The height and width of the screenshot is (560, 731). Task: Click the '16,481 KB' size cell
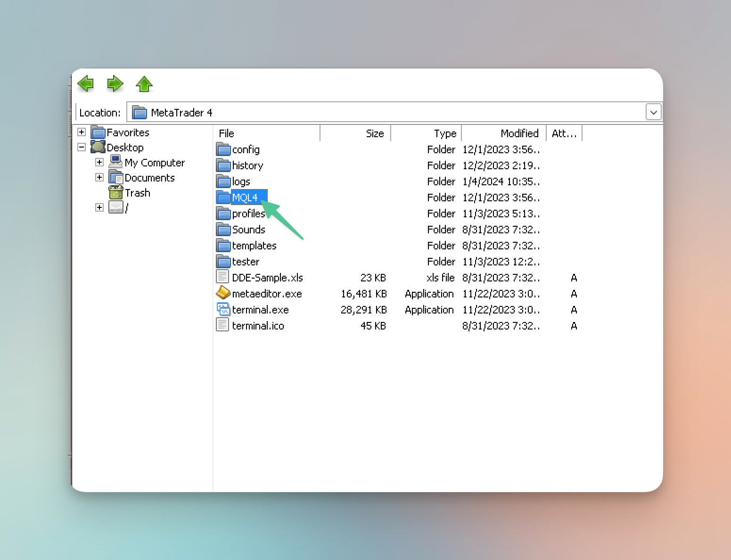click(x=364, y=294)
